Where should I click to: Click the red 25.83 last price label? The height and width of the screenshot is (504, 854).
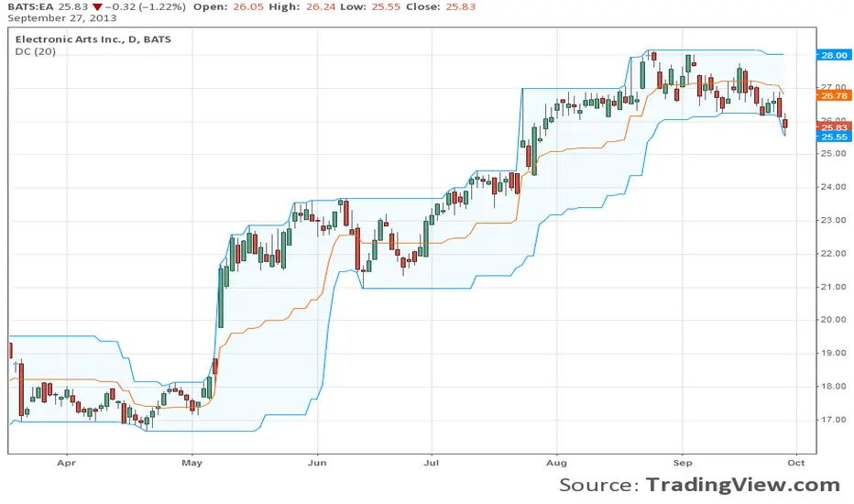835,127
